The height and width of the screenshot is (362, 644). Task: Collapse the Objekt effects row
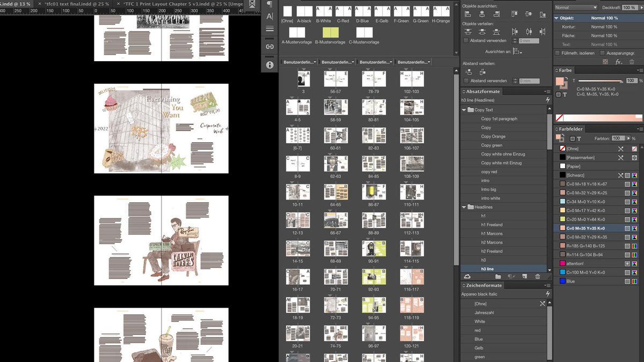(x=557, y=18)
